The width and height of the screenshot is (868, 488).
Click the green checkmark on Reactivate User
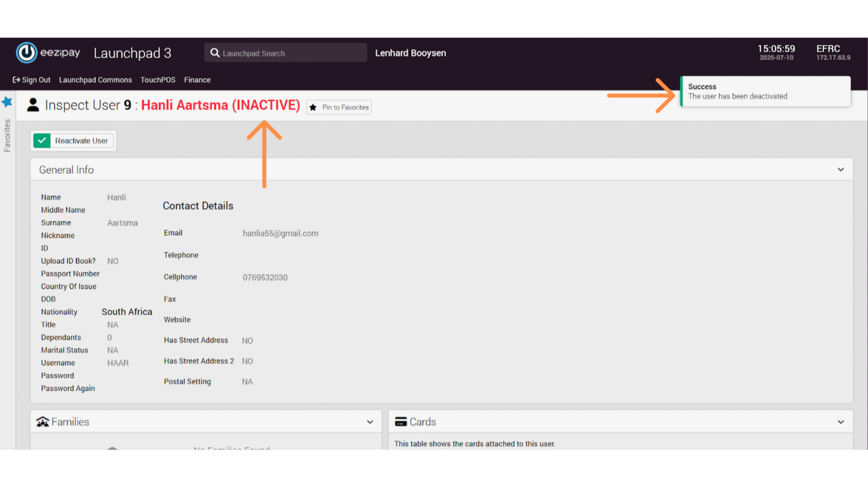(42, 141)
